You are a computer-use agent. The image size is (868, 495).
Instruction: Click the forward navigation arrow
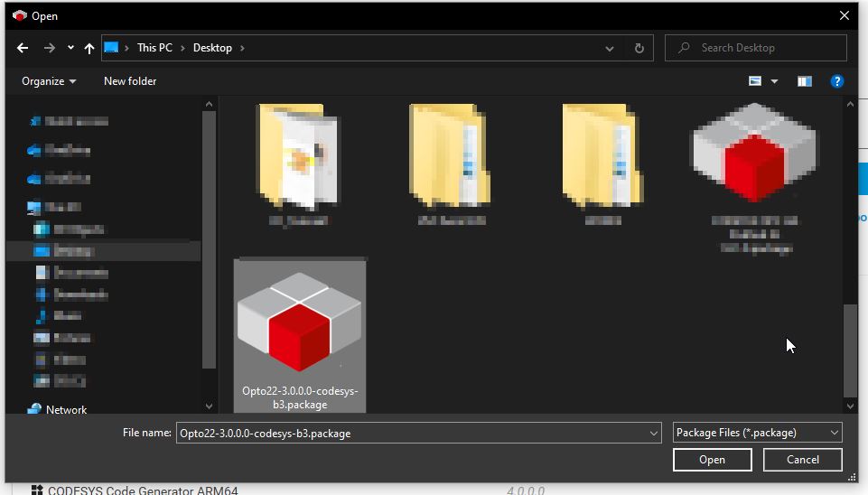click(x=50, y=48)
